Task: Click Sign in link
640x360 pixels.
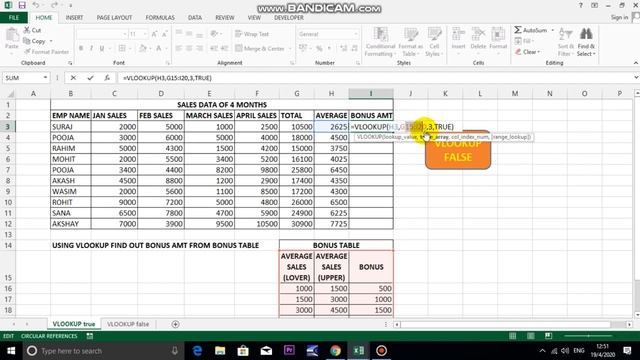Action: [619, 17]
